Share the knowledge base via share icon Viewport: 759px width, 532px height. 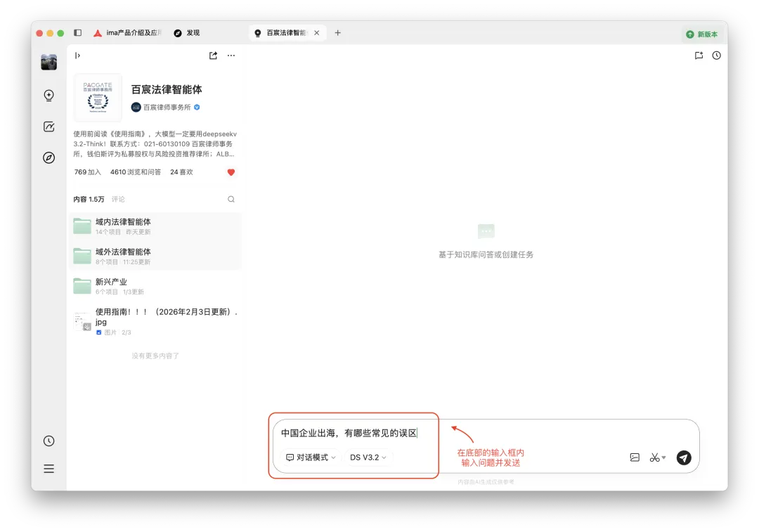(213, 56)
